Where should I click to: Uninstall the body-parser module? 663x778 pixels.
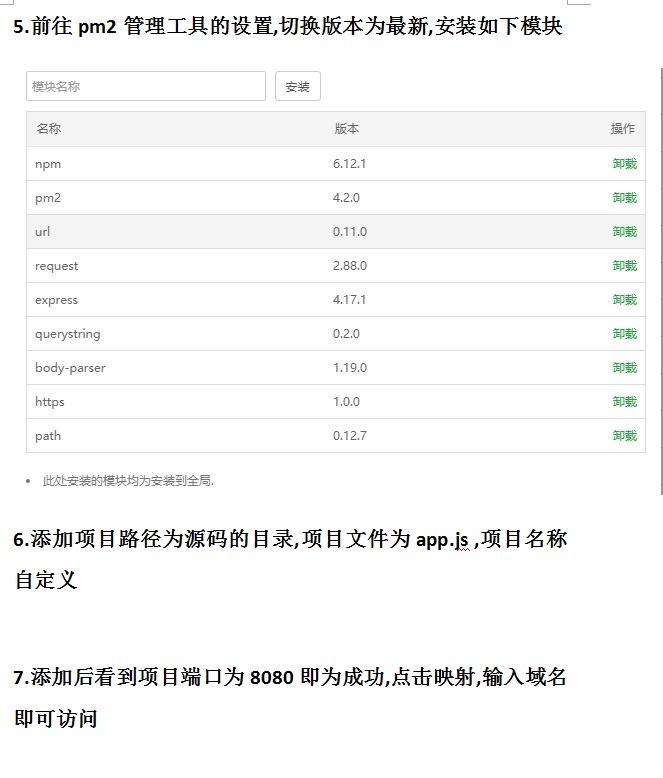point(624,368)
